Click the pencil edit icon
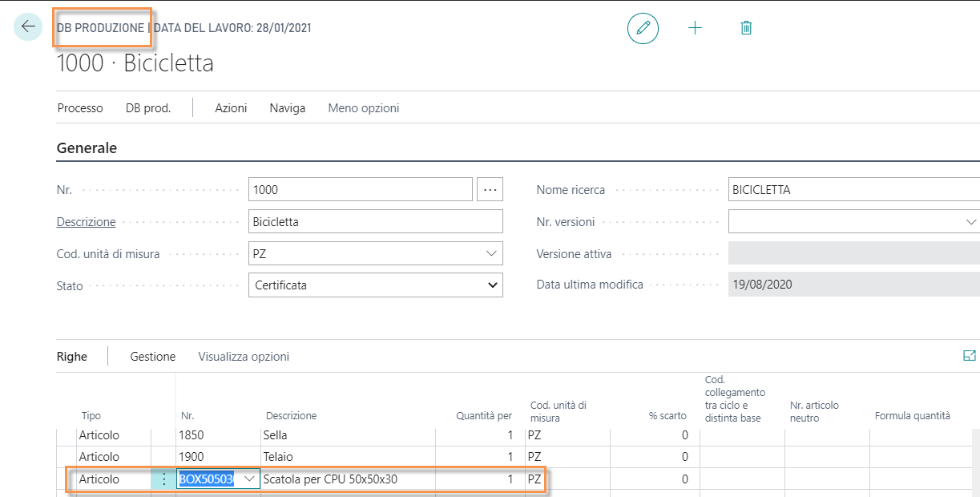This screenshot has height=497, width=980. [x=643, y=28]
